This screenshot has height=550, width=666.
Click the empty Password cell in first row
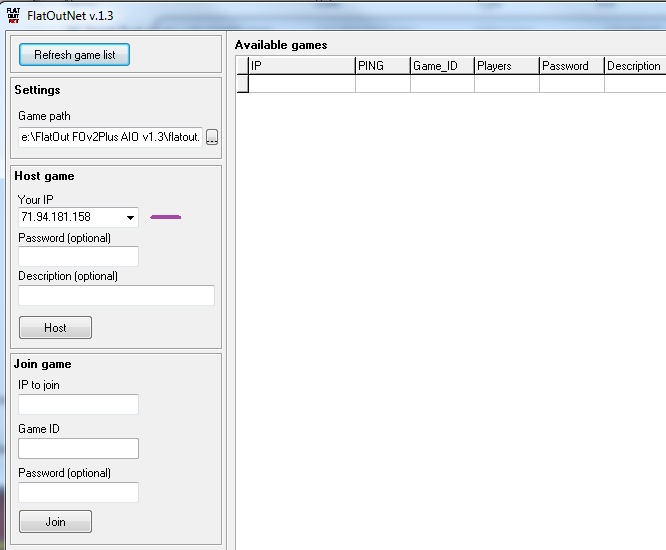click(x=572, y=83)
